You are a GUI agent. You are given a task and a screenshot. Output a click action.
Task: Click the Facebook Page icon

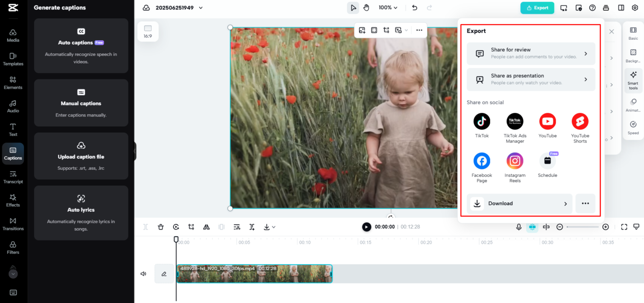[482, 161]
